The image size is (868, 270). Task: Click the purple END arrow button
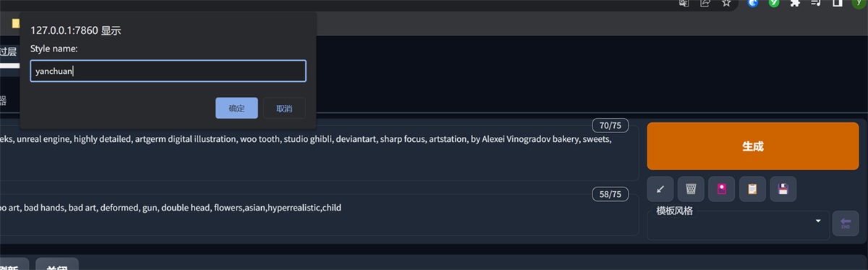(x=845, y=224)
